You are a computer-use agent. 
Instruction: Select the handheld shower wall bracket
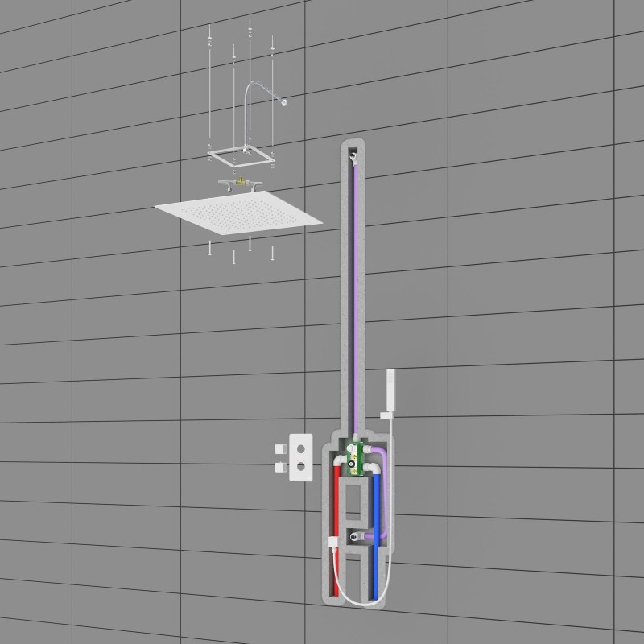386,415
